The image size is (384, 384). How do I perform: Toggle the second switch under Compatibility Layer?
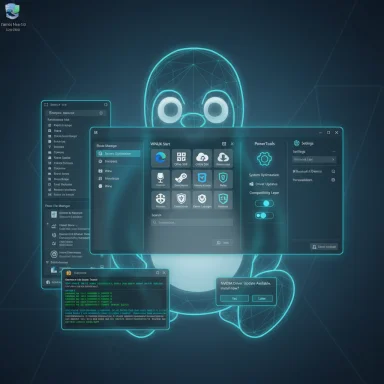pos(264,216)
